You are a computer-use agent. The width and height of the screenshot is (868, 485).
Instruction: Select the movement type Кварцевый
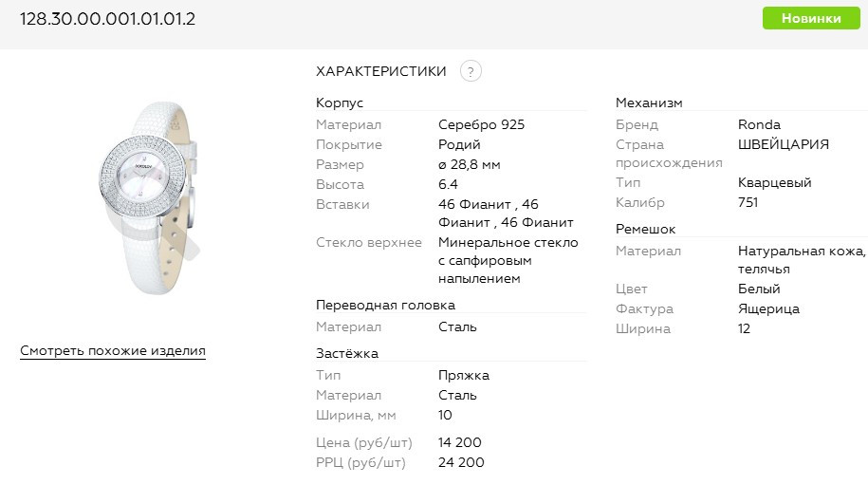point(774,182)
